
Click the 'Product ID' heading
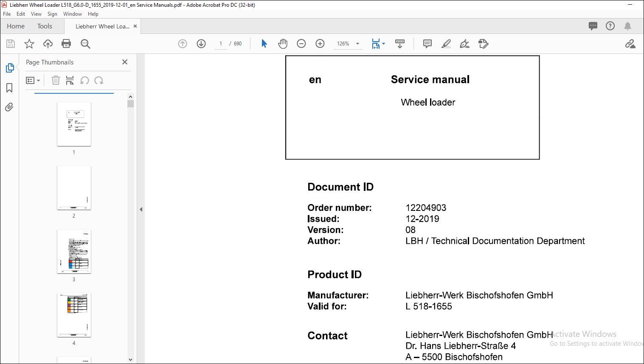[335, 274]
